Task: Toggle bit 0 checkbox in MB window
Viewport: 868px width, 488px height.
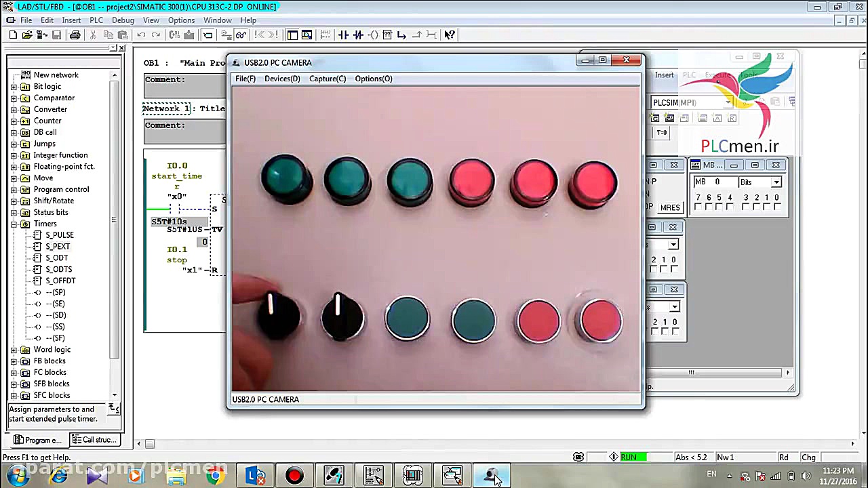Action: [x=777, y=207]
